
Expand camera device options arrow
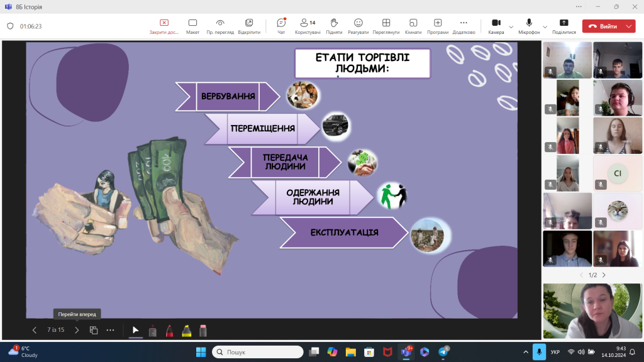click(511, 26)
